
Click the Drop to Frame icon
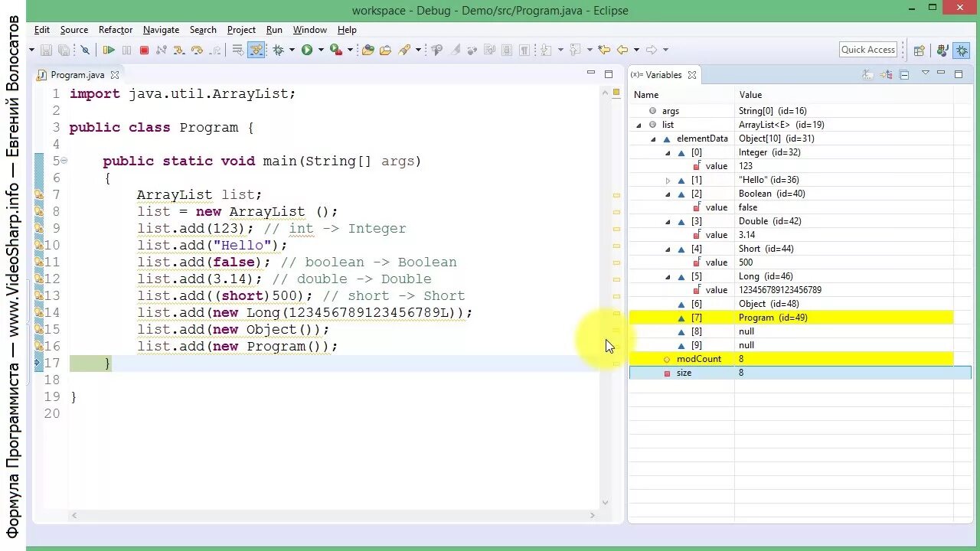pyautogui.click(x=238, y=50)
